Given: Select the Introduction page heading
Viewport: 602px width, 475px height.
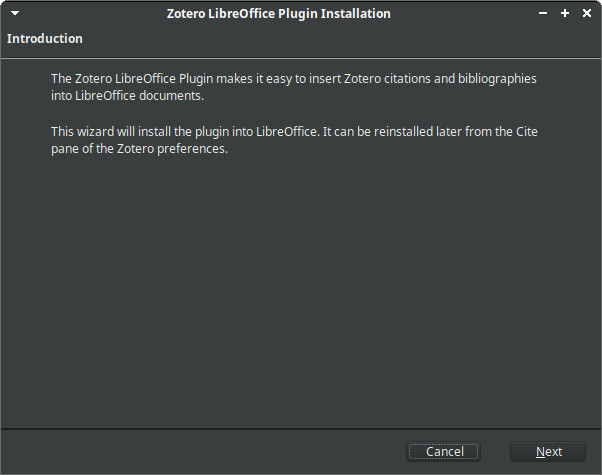Looking at the screenshot, I should tap(45, 38).
